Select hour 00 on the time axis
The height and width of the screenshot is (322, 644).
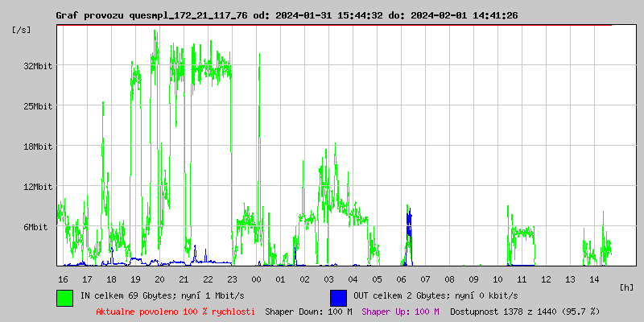(256, 279)
